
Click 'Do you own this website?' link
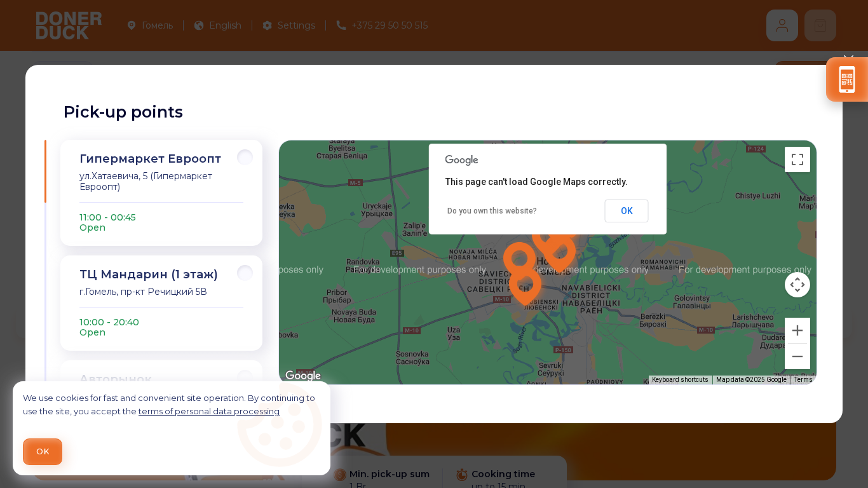coord(492,211)
